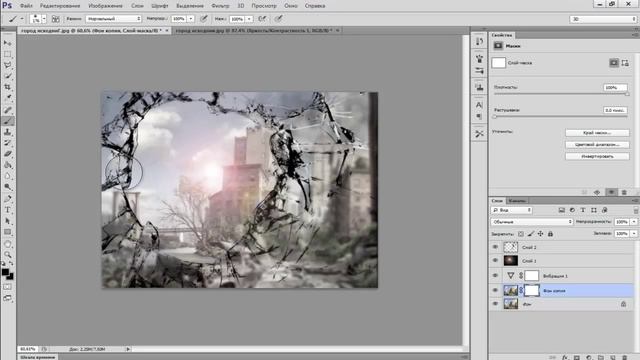Select the Rectangular Marquee tool
The image size is (640, 360).
pyautogui.click(x=7, y=54)
